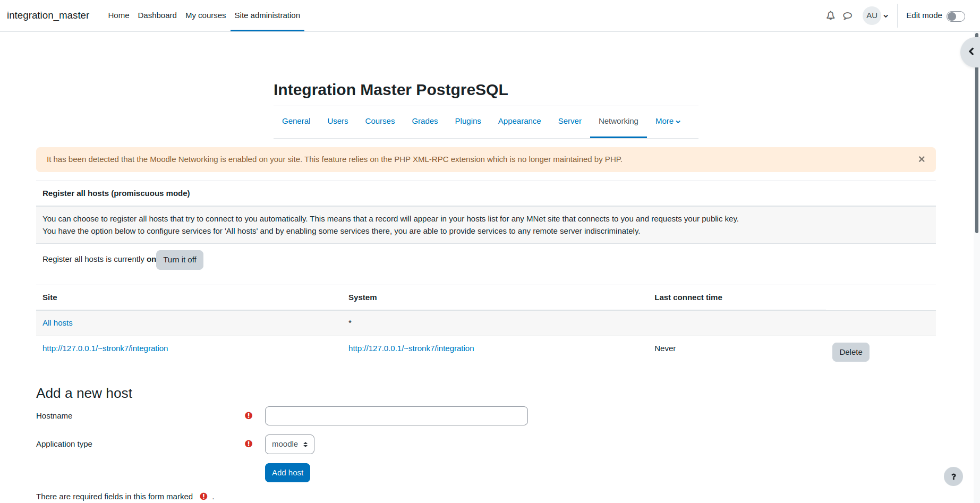Select Site administration in top navigation

(267, 15)
